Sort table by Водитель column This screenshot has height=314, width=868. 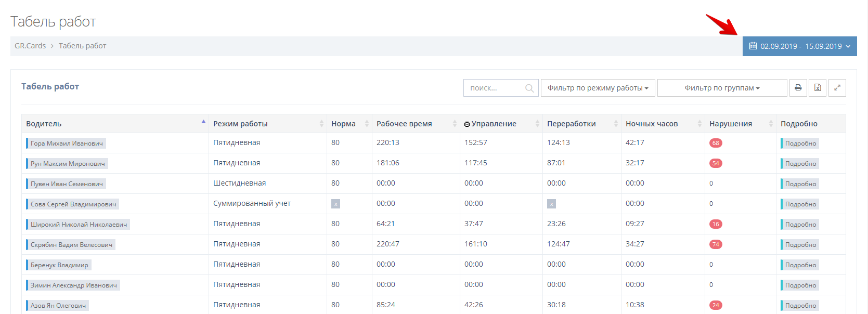point(44,124)
